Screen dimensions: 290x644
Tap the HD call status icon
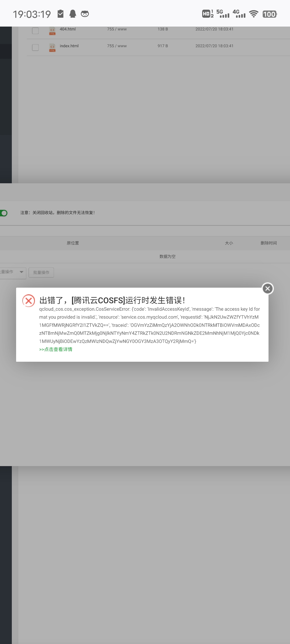(208, 14)
